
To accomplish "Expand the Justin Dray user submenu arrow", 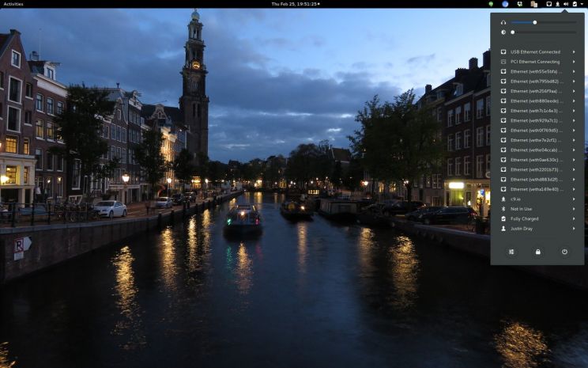I will coord(574,229).
